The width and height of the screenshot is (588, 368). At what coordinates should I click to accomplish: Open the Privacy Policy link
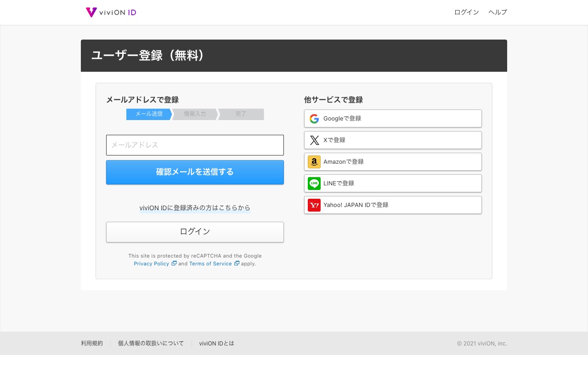(152, 264)
